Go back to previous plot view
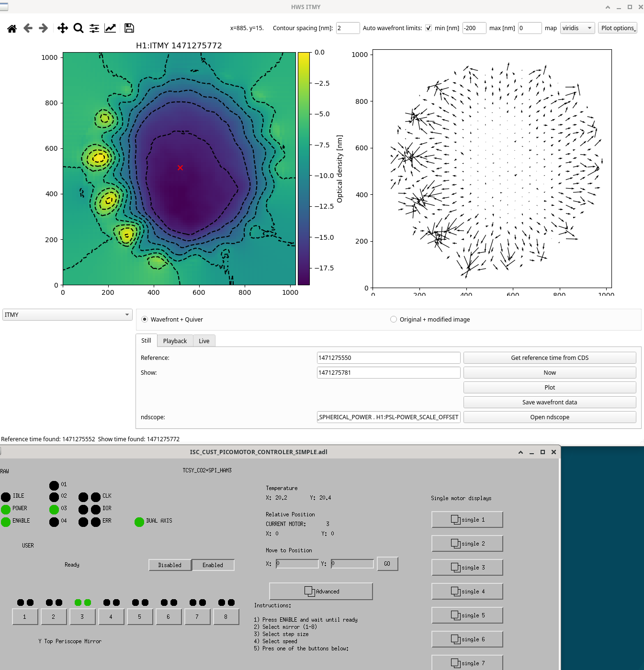 (x=28, y=28)
